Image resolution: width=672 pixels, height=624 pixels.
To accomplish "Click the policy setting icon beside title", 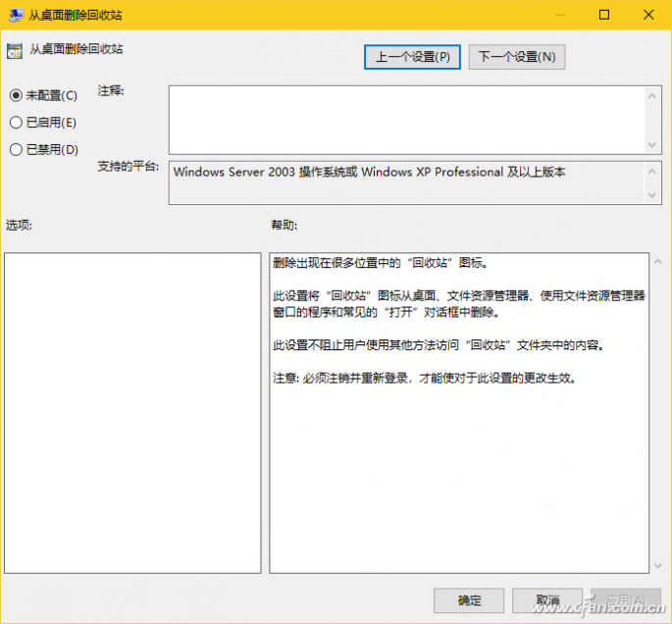I will 15,51.
